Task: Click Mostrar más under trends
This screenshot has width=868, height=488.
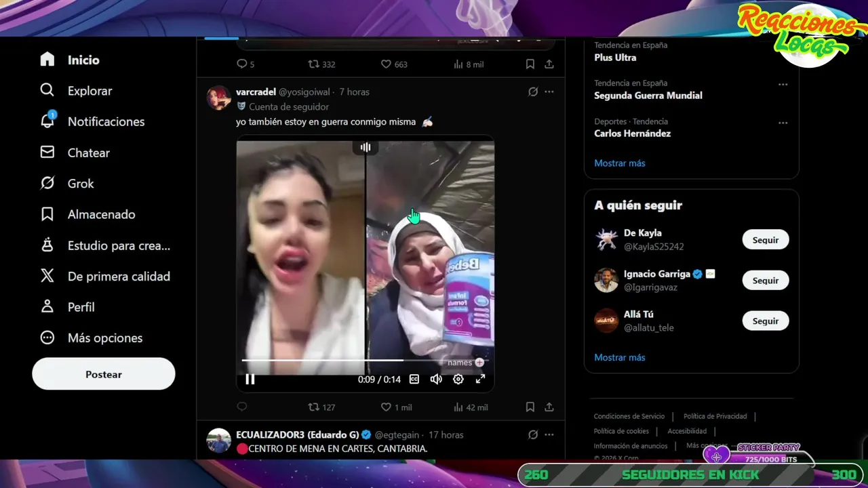Action: [620, 163]
